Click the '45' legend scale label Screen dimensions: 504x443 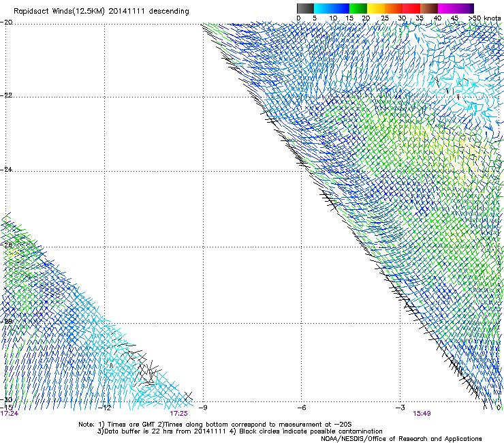point(454,18)
